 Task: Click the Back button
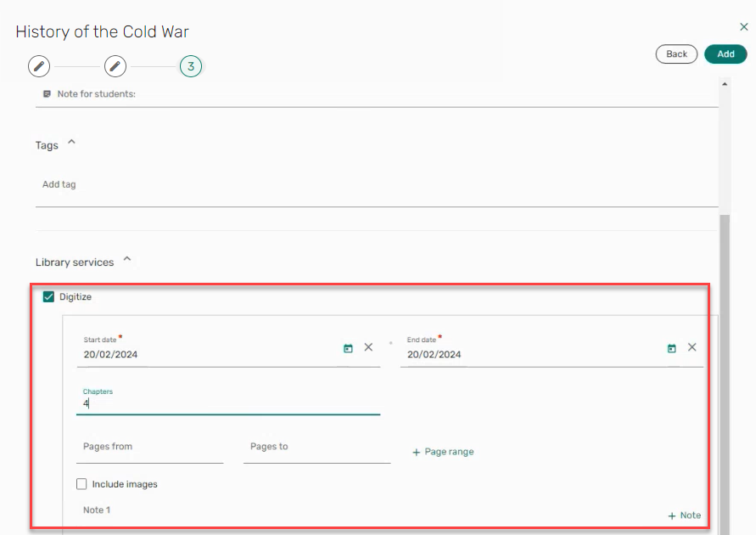(676, 54)
